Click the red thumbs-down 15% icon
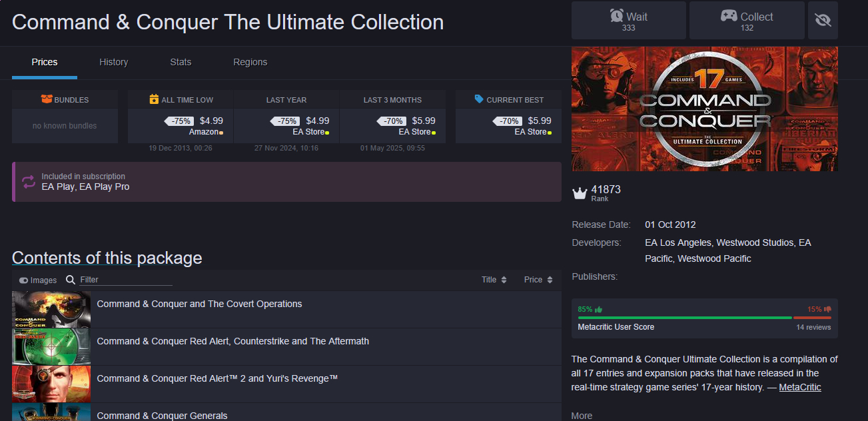 point(827,309)
